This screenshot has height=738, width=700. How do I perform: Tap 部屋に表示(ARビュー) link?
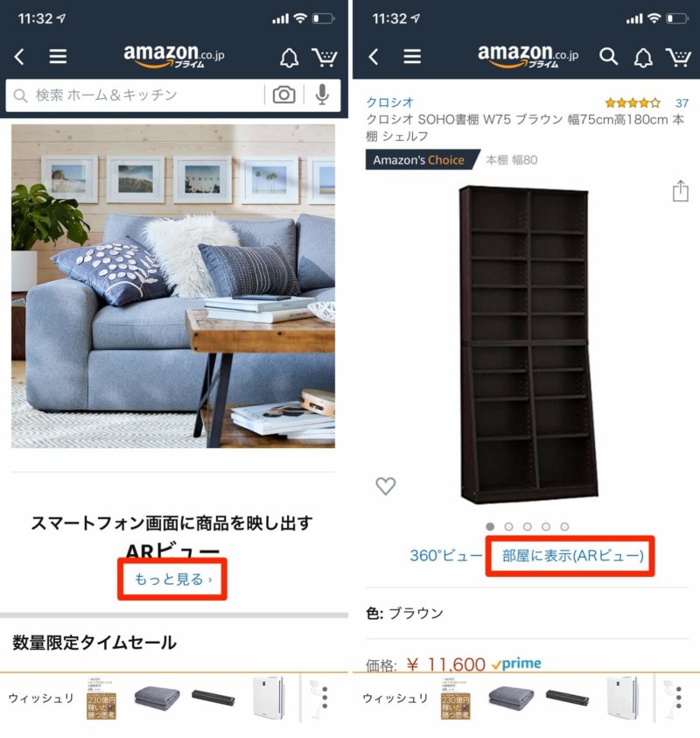pos(572,556)
